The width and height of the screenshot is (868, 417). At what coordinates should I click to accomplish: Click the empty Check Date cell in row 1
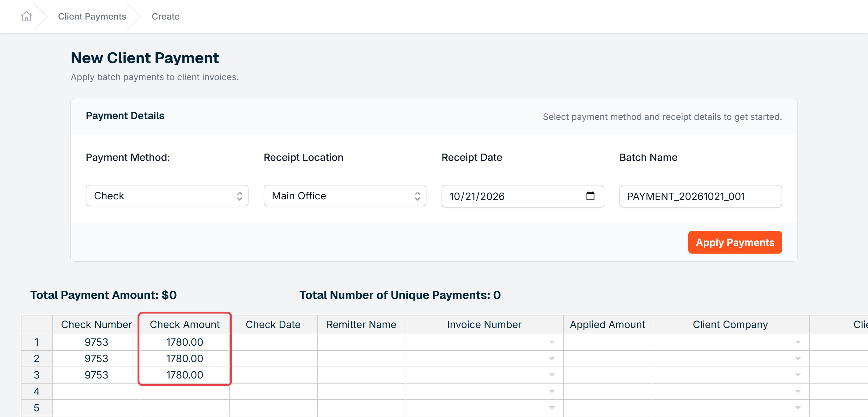273,342
